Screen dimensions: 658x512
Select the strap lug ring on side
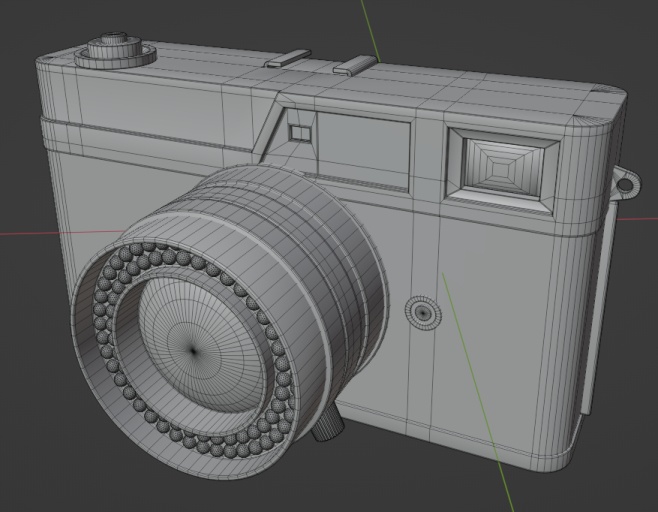click(x=627, y=184)
